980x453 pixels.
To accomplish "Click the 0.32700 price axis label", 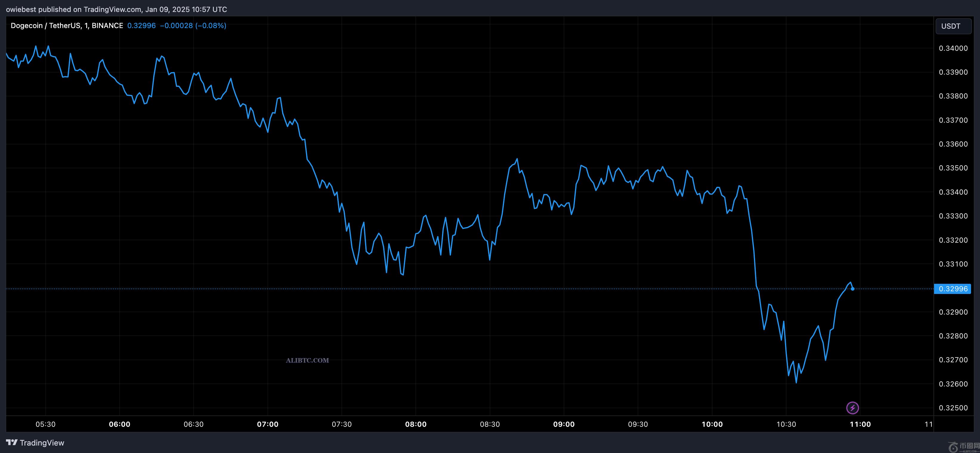I will (953, 360).
